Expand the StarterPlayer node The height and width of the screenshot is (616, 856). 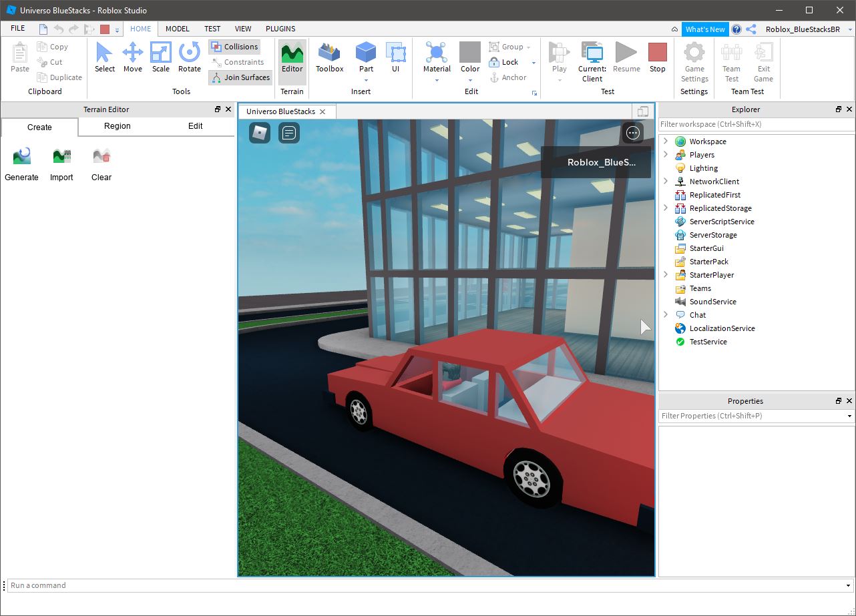(x=665, y=274)
